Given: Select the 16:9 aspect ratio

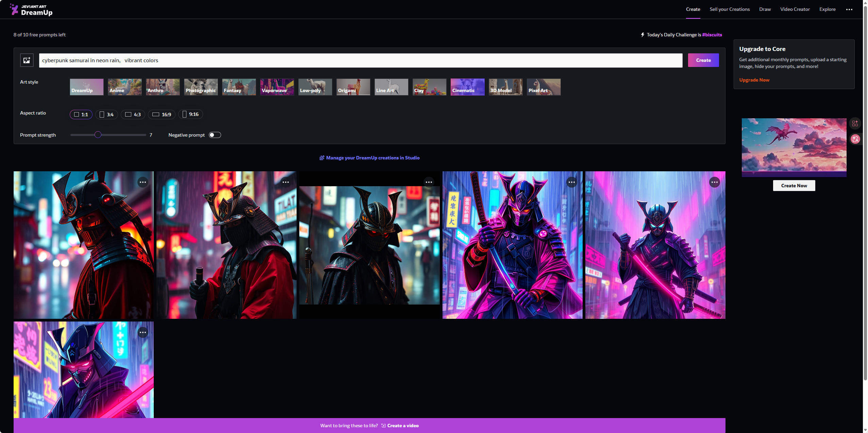Looking at the screenshot, I should (162, 115).
